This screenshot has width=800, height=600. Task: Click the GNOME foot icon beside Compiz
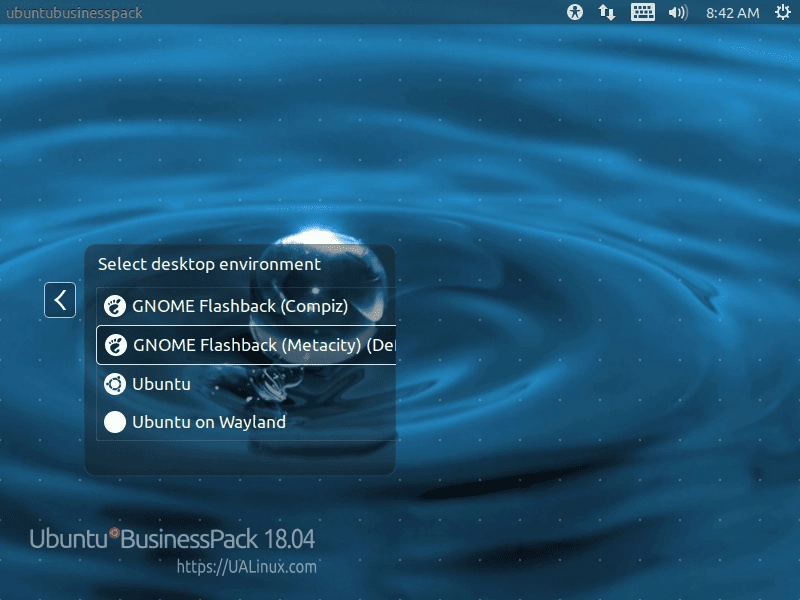(115, 306)
